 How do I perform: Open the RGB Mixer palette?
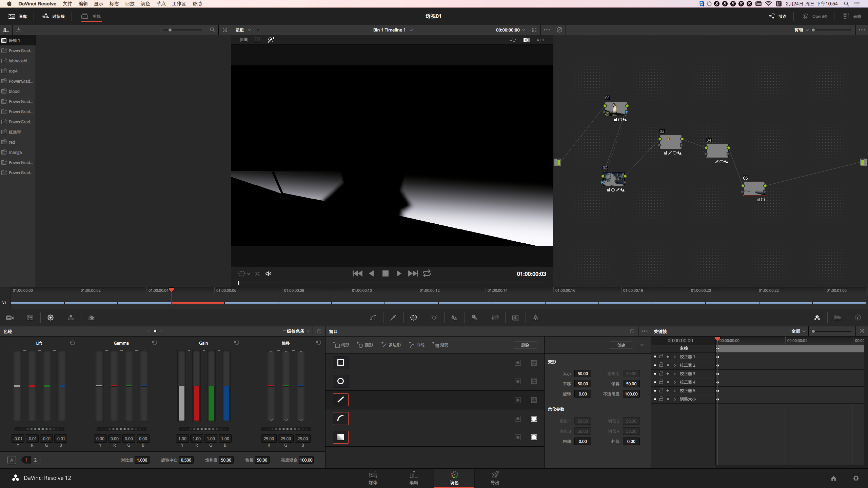pyautogui.click(x=71, y=318)
